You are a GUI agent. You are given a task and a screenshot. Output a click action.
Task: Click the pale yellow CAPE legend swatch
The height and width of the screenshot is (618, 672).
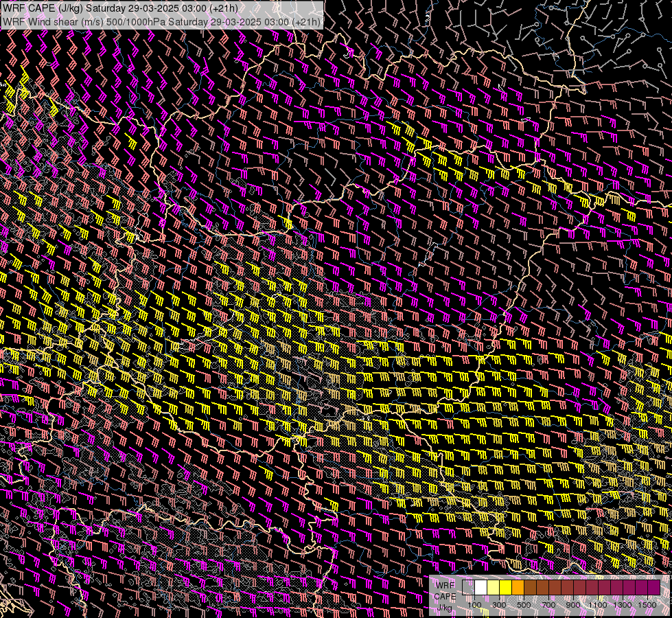pyautogui.click(x=494, y=588)
